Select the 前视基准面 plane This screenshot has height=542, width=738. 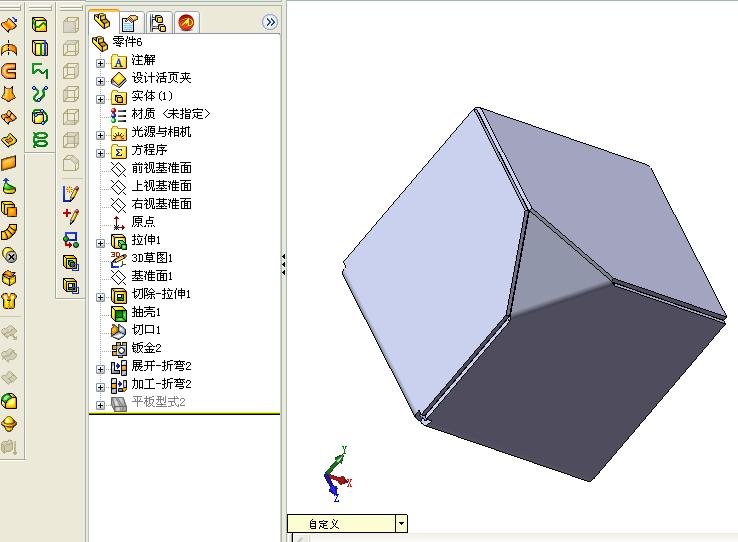(x=151, y=168)
